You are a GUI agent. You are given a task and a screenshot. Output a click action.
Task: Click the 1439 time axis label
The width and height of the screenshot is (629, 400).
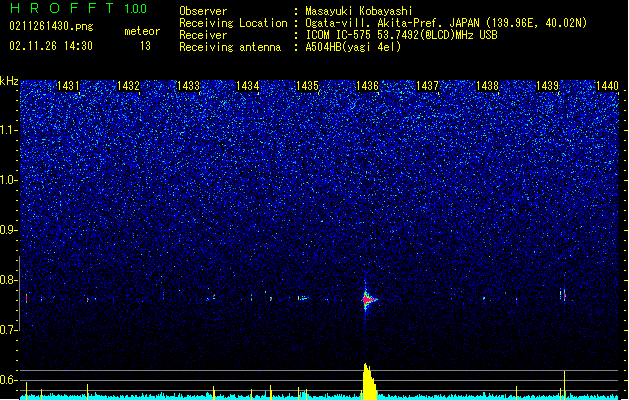(x=547, y=86)
